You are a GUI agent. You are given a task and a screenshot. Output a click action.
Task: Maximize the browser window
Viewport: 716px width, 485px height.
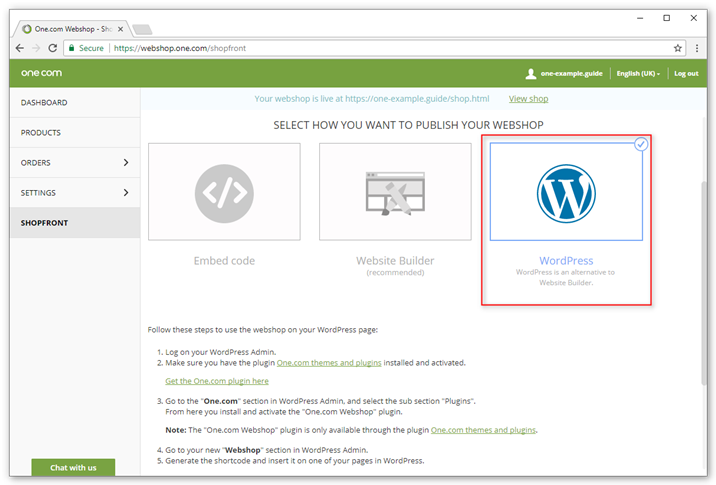click(x=667, y=18)
